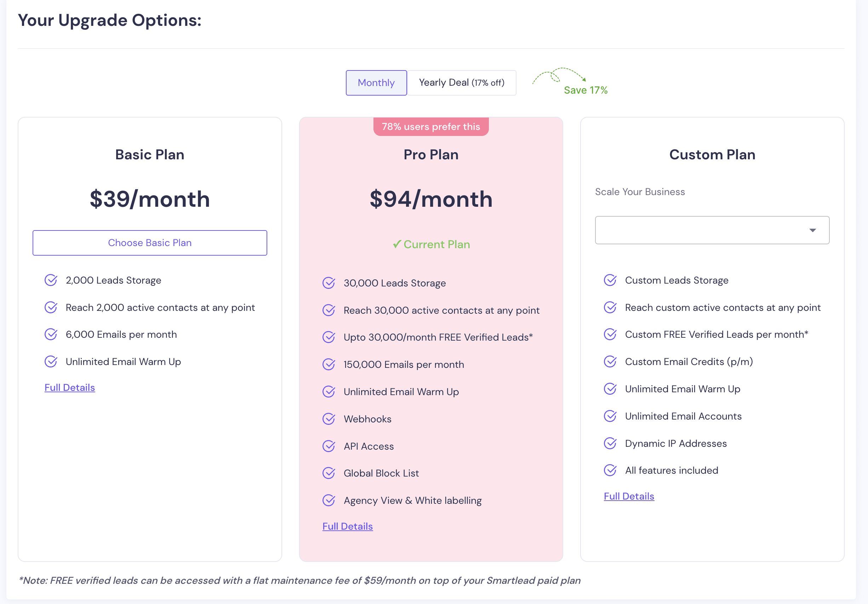Select the Monthly billing tab
Viewport: 868px width, 604px height.
(376, 82)
